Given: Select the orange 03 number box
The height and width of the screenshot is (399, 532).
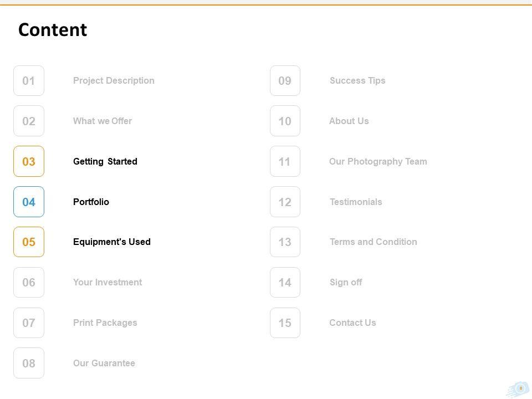Looking at the screenshot, I should click(29, 162).
